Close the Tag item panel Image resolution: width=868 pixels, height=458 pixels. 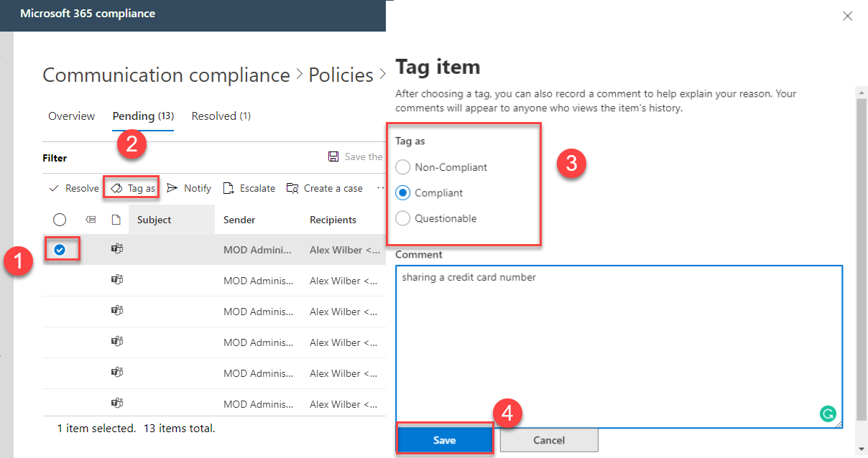coord(848,16)
